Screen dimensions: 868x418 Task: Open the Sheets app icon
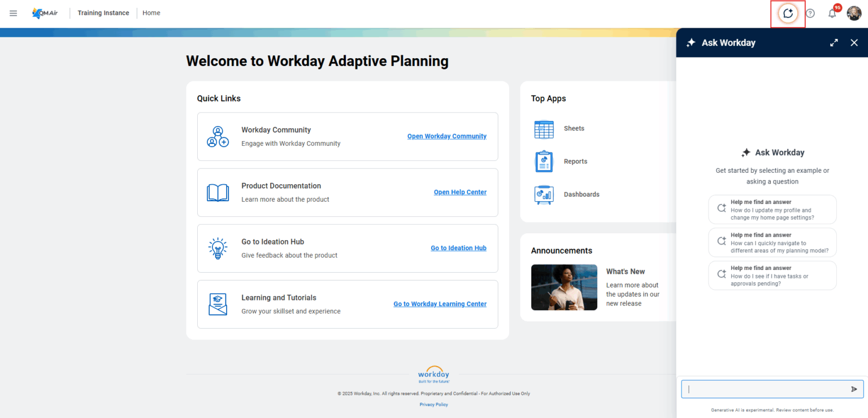(x=543, y=129)
